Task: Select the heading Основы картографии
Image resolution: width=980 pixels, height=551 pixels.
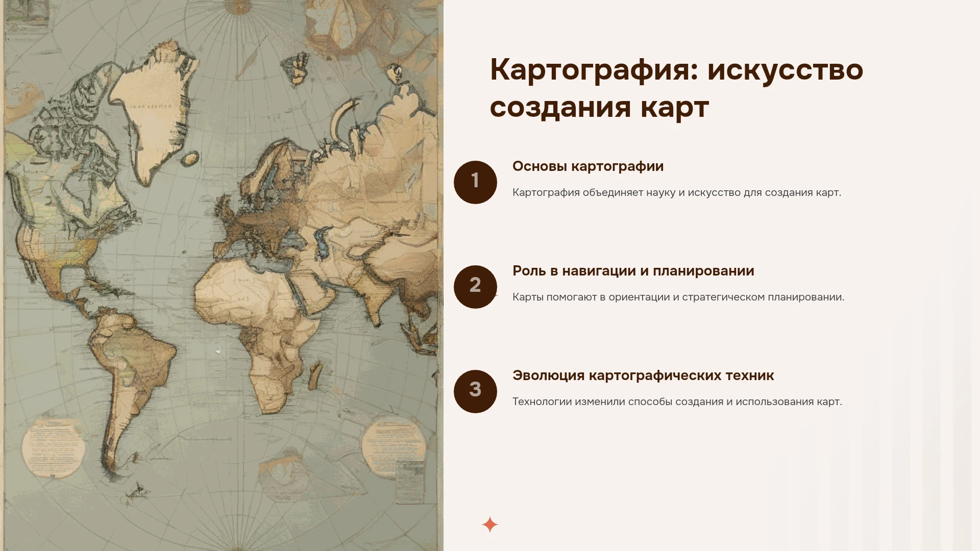Action: [588, 166]
